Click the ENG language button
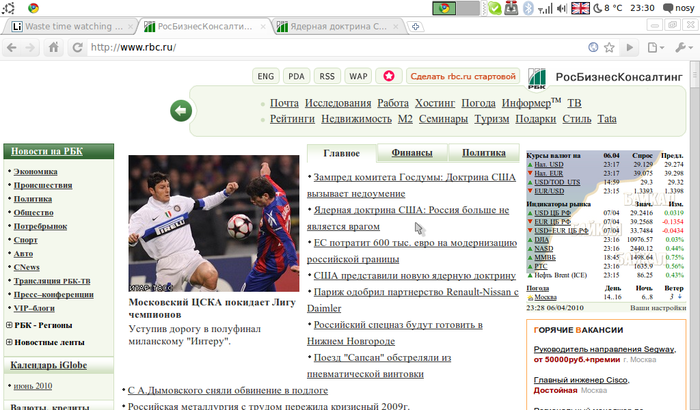Screen dimensions: 700x410 [x=266, y=76]
